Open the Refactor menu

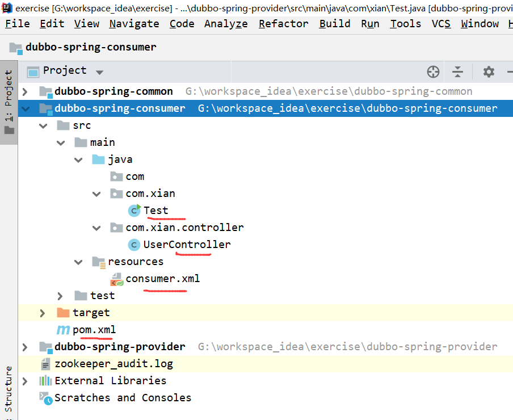(283, 23)
